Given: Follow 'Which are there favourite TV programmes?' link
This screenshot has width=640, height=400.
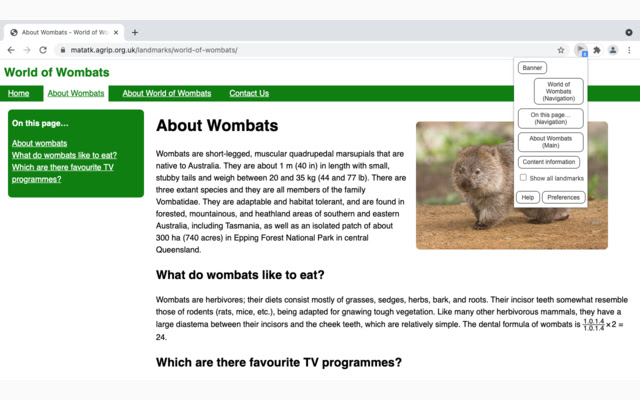Looking at the screenshot, I should click(x=62, y=173).
